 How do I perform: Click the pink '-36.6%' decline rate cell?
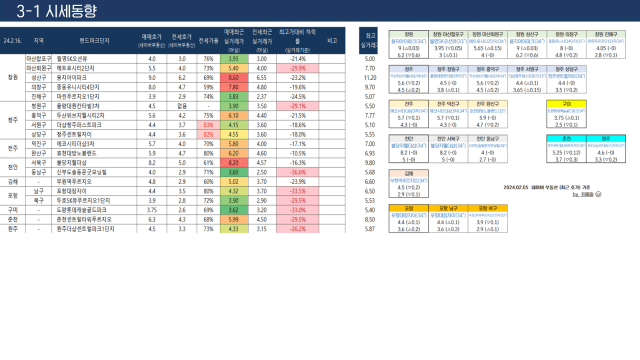pos(298,172)
